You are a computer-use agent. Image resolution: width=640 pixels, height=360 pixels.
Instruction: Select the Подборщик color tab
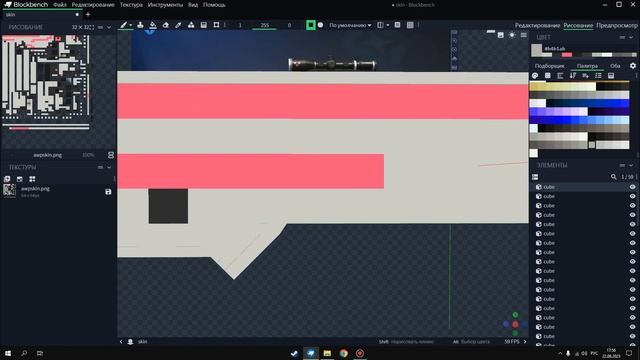pyautogui.click(x=549, y=66)
